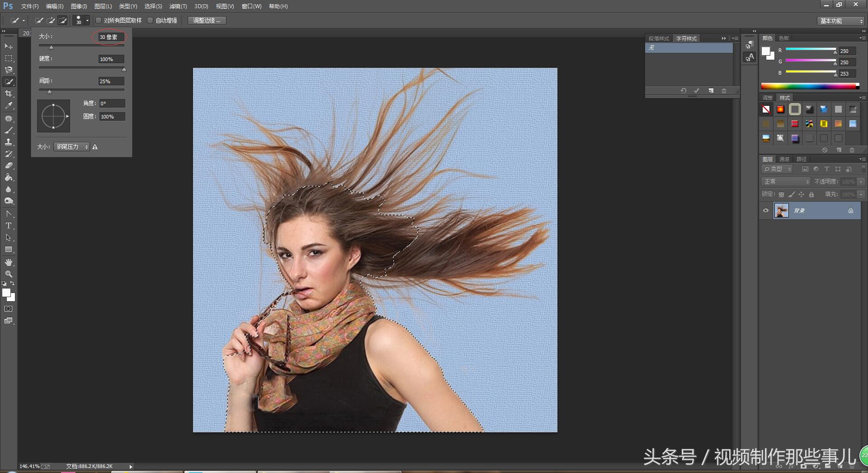Choose the Clone Stamp tool
The image size is (868, 473).
point(9,142)
